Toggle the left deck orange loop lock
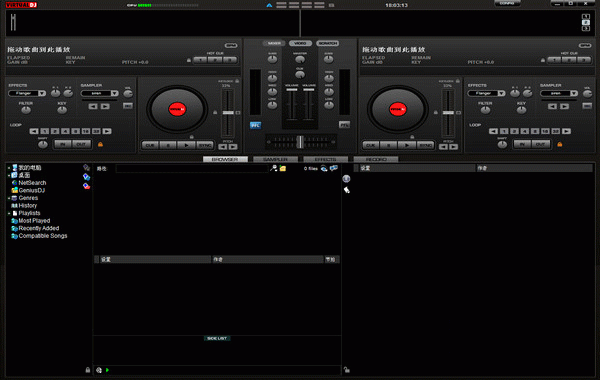 click(x=100, y=144)
